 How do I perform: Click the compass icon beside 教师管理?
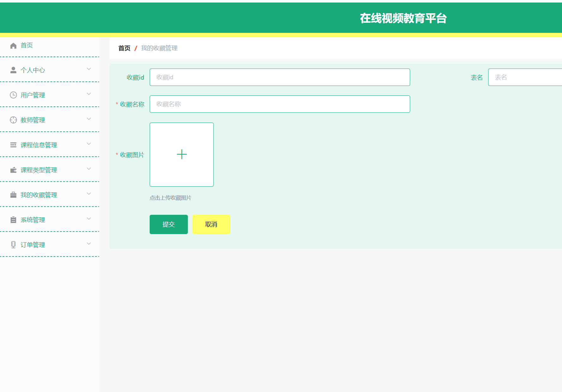(13, 120)
